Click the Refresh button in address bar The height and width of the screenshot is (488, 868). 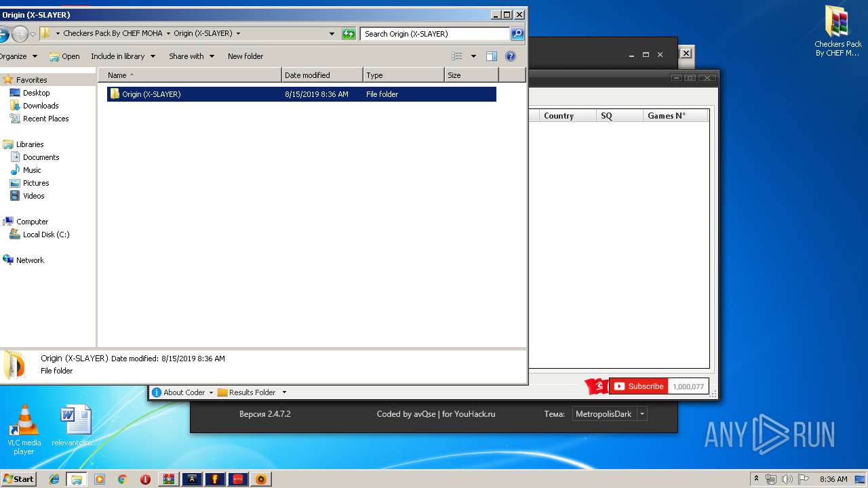click(349, 33)
